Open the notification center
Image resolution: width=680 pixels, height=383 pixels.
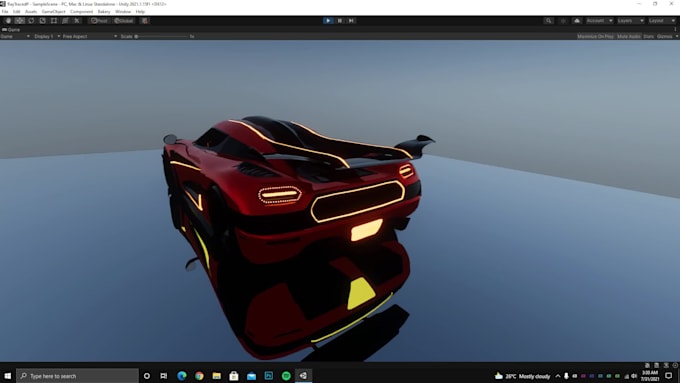coord(669,376)
